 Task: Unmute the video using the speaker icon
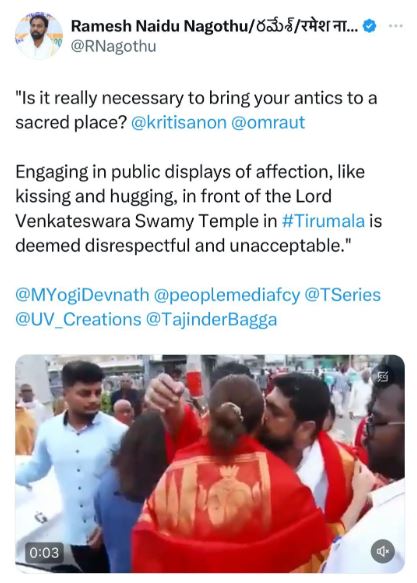[382, 551]
